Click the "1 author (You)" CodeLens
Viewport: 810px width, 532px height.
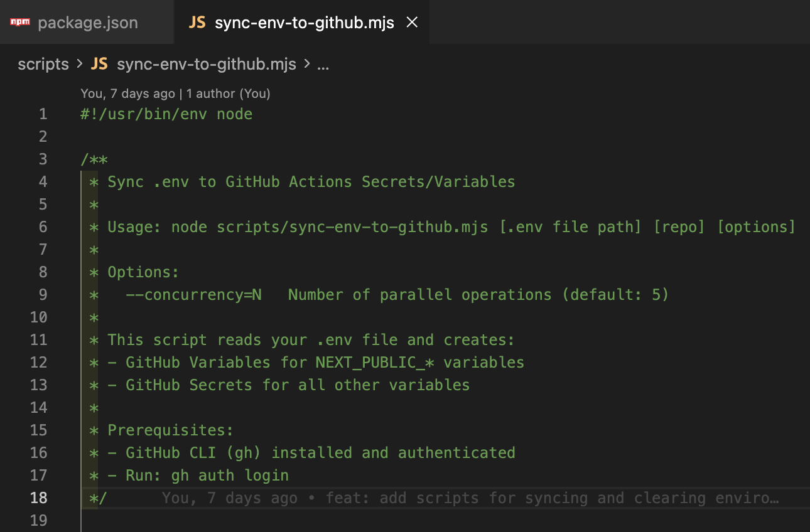228,93
